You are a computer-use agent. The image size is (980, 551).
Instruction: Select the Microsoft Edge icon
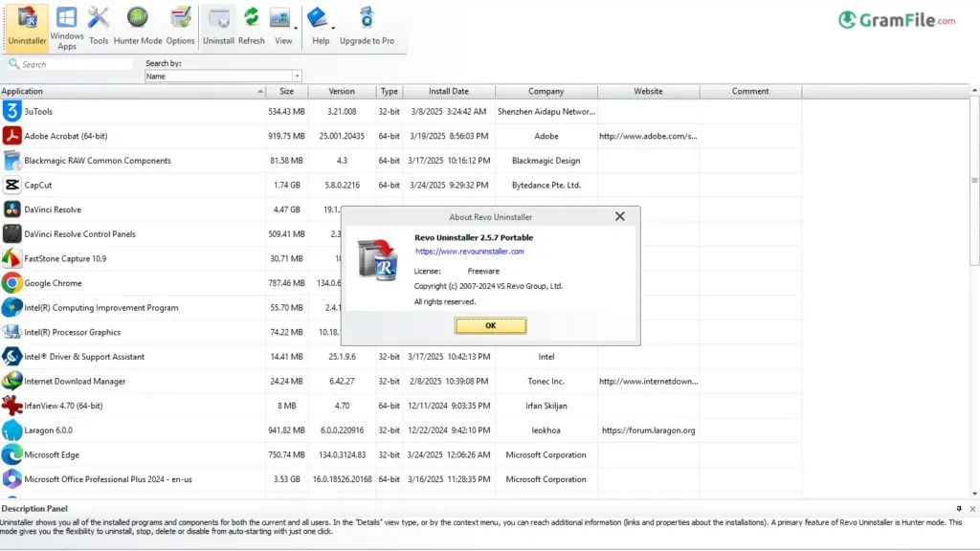click(x=11, y=454)
